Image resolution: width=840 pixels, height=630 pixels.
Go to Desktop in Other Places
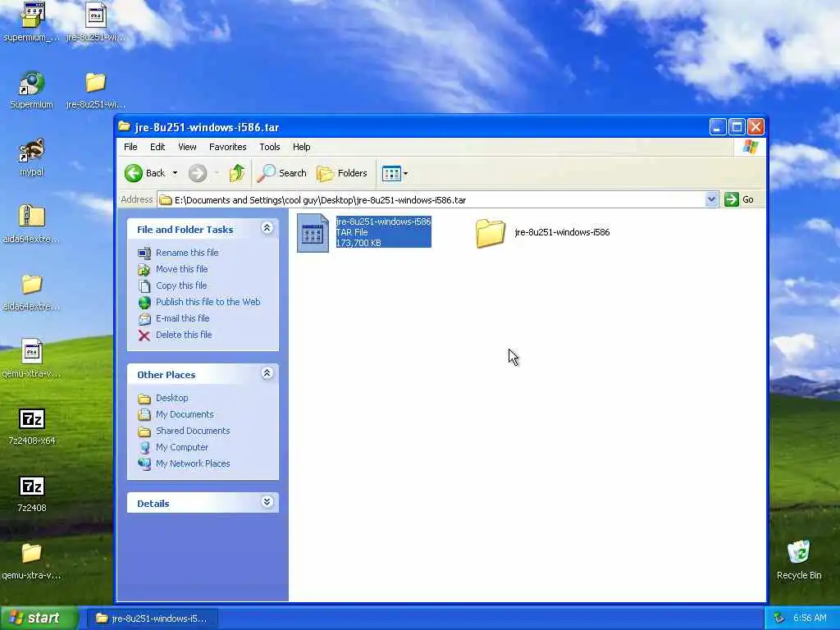(x=172, y=398)
